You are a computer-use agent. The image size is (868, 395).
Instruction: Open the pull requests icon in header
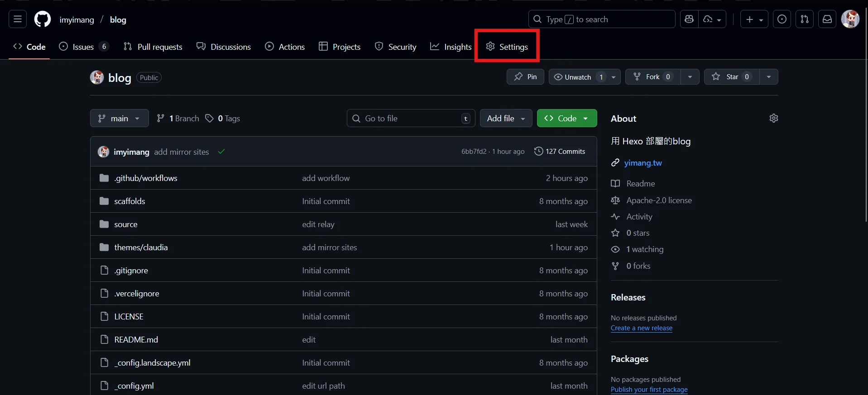coord(805,19)
